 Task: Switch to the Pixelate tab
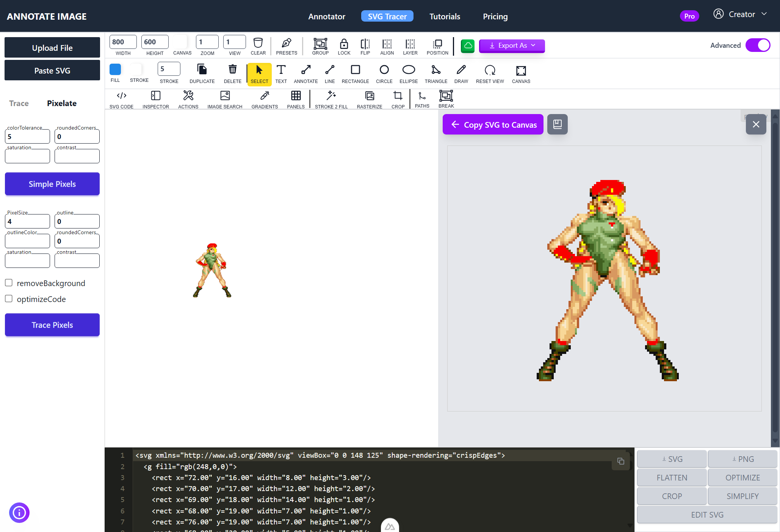(x=62, y=103)
